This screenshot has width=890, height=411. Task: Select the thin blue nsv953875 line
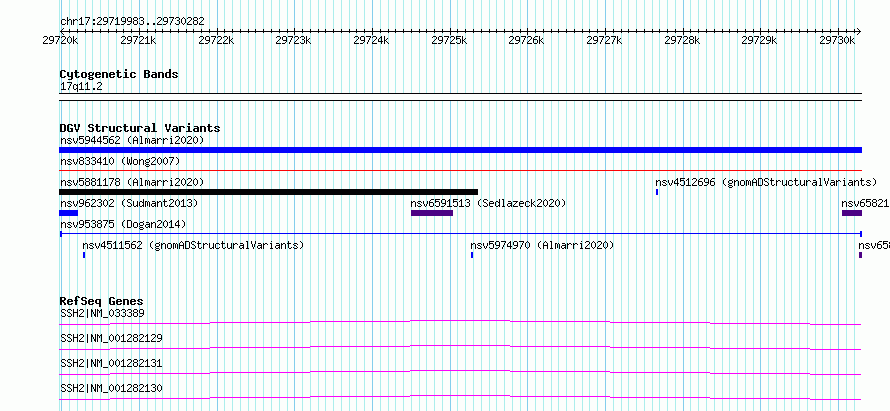click(x=460, y=233)
